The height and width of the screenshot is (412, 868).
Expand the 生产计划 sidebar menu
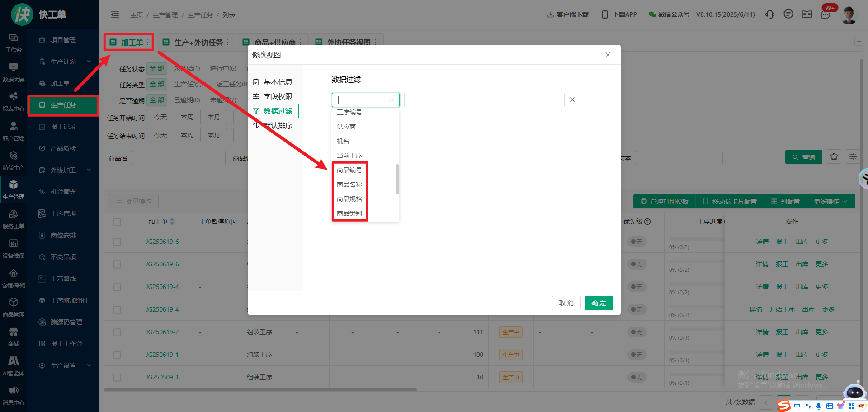tap(63, 62)
